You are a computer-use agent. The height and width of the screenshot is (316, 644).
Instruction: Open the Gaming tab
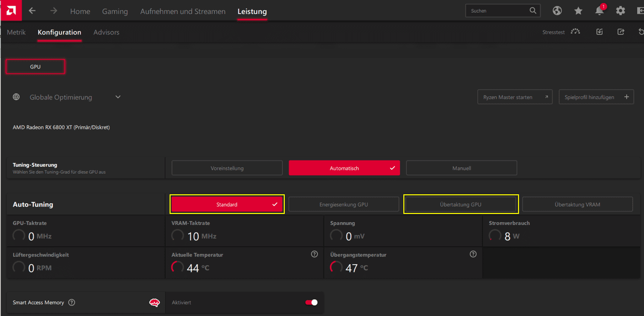point(115,11)
